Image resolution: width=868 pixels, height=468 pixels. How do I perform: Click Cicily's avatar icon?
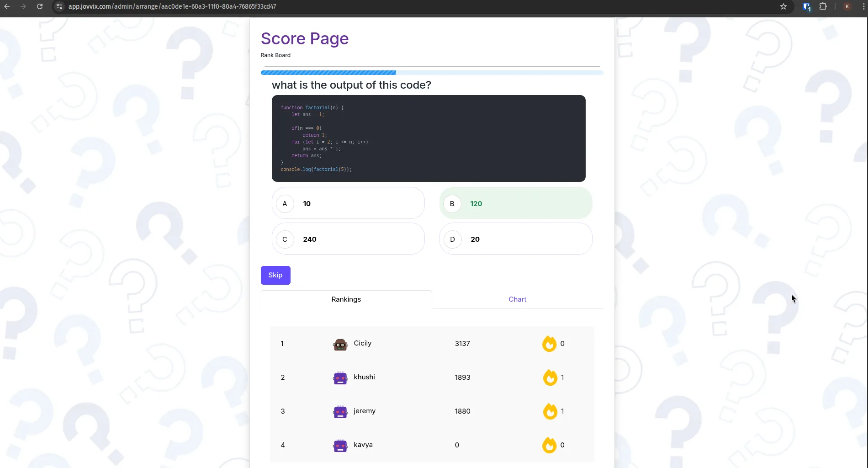(x=340, y=344)
